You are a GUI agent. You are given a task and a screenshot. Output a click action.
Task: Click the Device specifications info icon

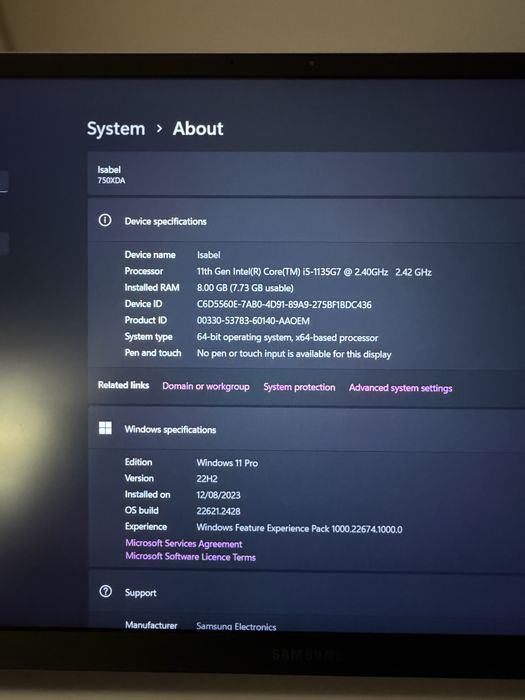point(105,220)
